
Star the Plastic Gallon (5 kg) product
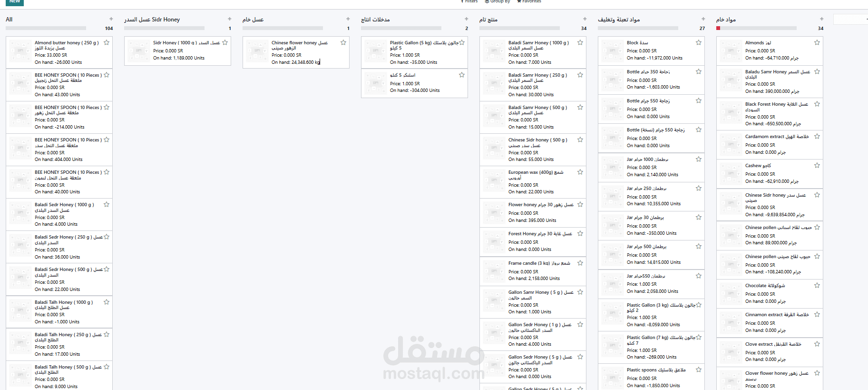point(462,42)
